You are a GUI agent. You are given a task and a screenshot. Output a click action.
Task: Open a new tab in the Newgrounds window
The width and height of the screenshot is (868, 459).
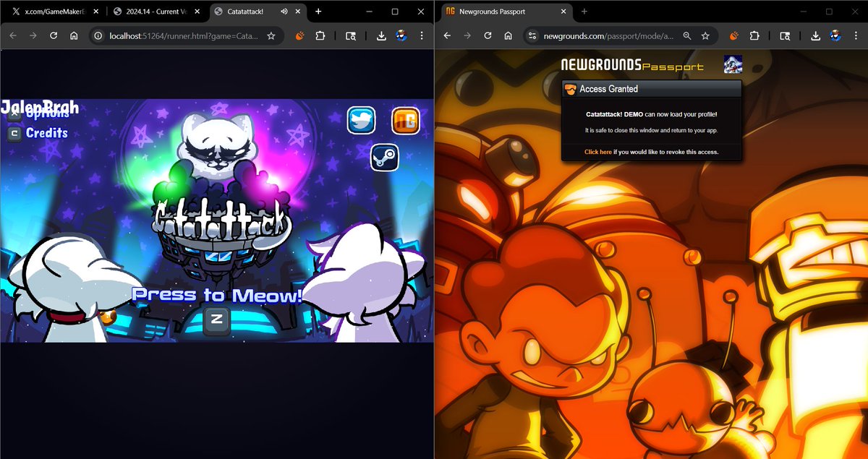point(584,12)
